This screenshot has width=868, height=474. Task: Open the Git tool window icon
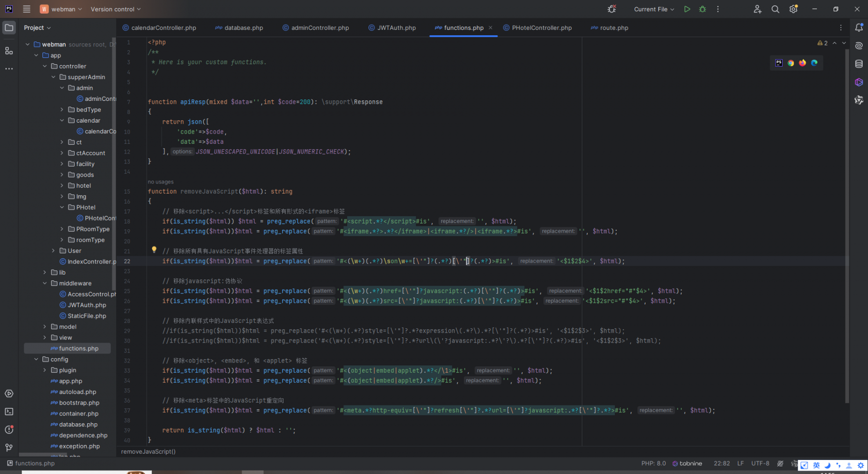click(9, 448)
